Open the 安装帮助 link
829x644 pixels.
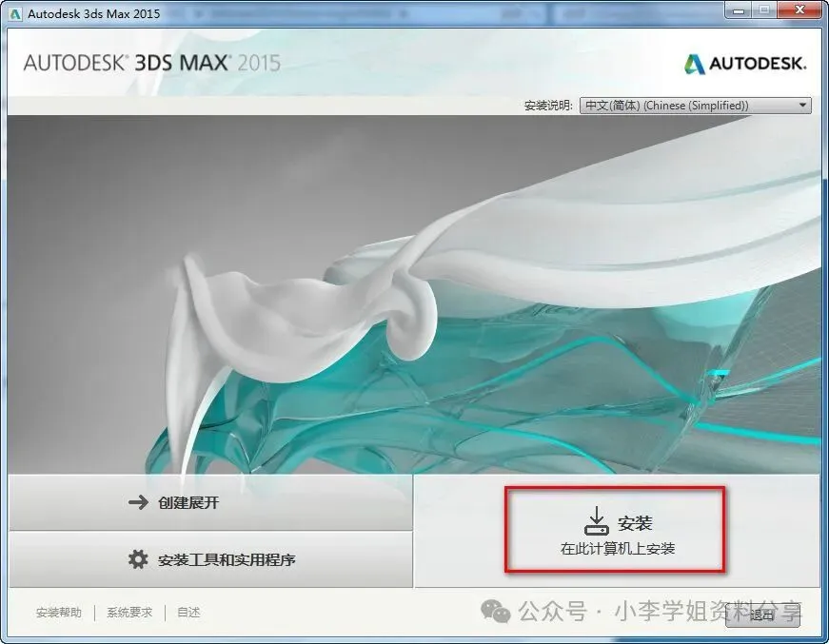pos(59,613)
